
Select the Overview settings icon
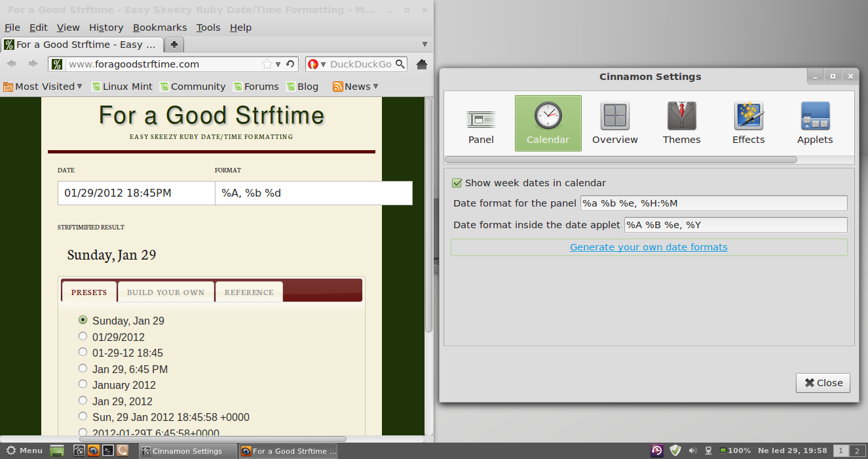point(614,123)
